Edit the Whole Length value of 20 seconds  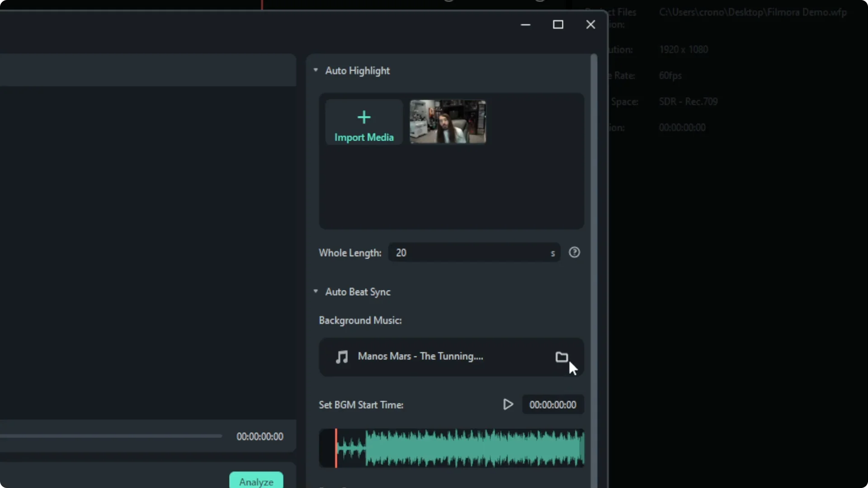pos(470,253)
